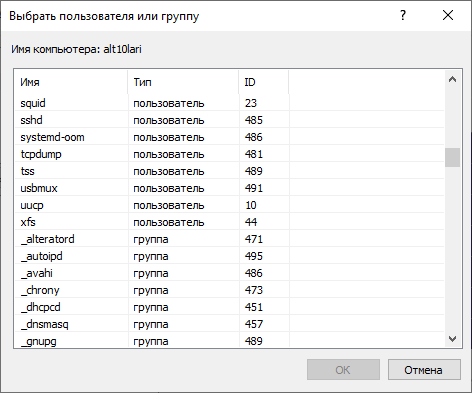Screen dimensions: 472x393
Task: Select the _dhcpcd group row
Action: (x=229, y=307)
